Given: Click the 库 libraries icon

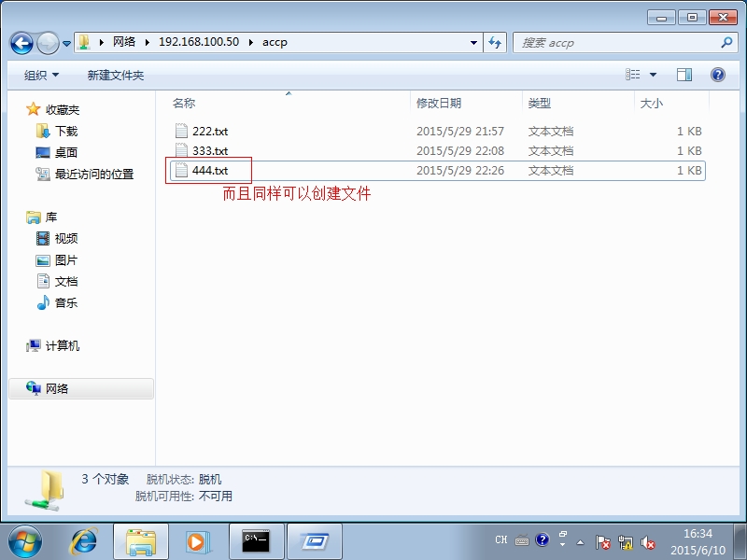Looking at the screenshot, I should [33, 217].
